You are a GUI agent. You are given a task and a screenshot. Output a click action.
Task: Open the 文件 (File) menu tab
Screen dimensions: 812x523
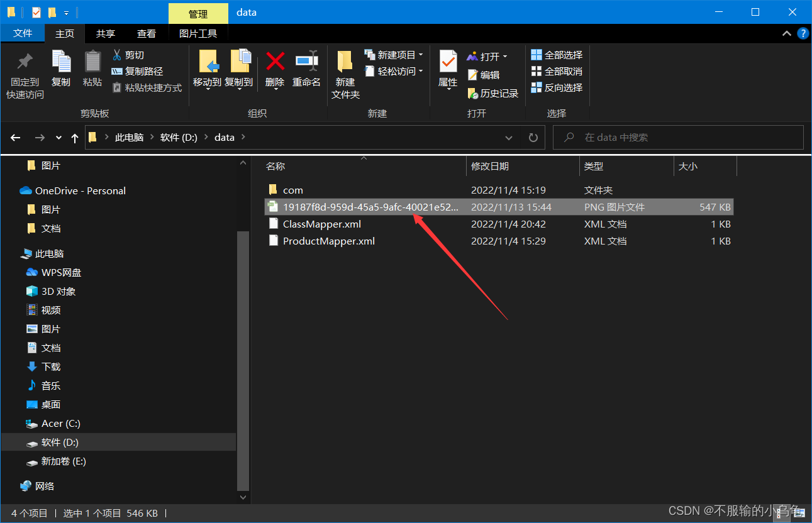coord(23,33)
